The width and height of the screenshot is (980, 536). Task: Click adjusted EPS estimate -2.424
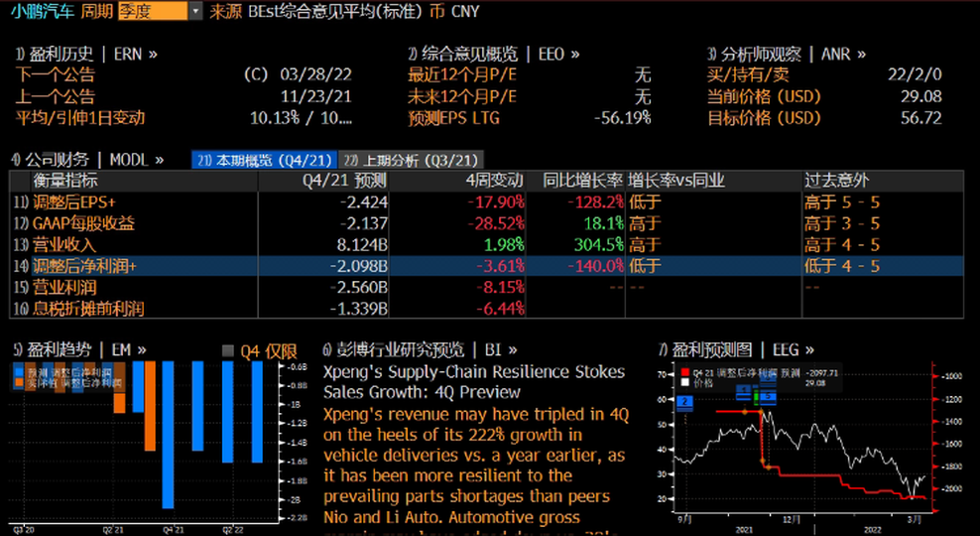coord(364,202)
